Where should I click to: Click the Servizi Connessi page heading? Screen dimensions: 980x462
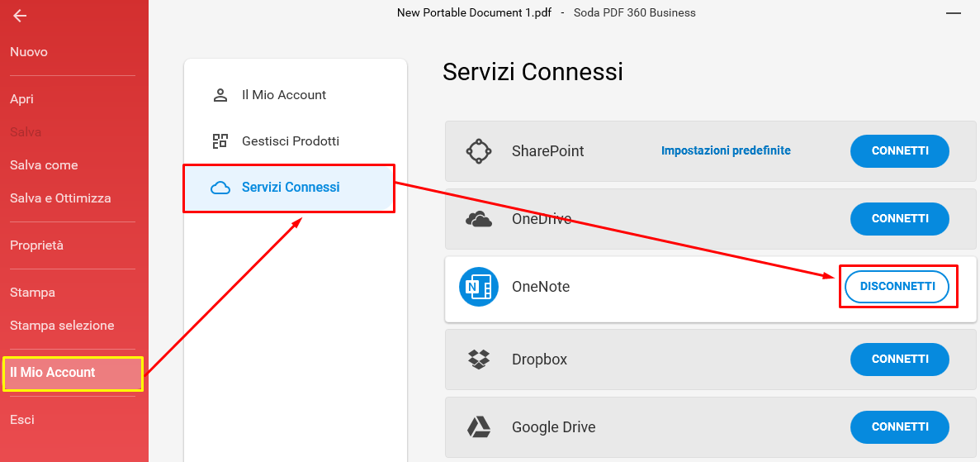[x=533, y=72]
